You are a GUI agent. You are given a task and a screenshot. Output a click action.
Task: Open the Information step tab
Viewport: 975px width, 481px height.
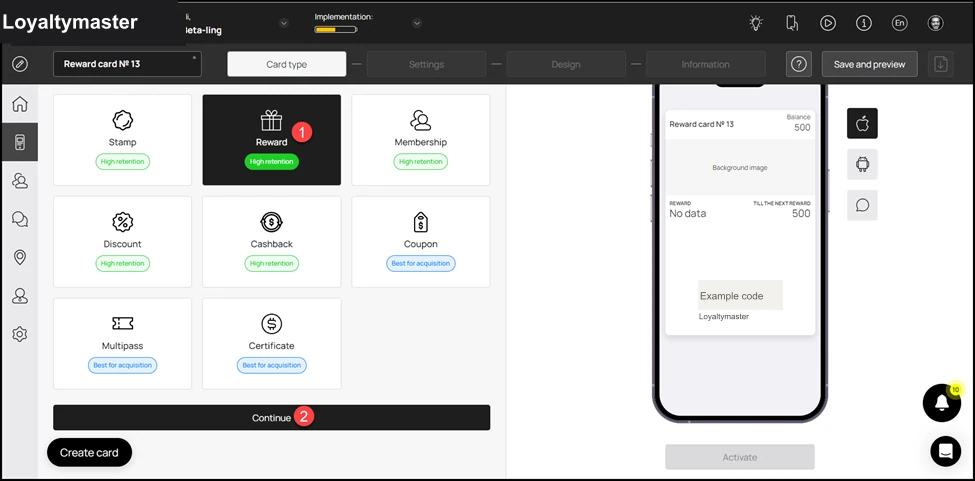pyautogui.click(x=706, y=64)
